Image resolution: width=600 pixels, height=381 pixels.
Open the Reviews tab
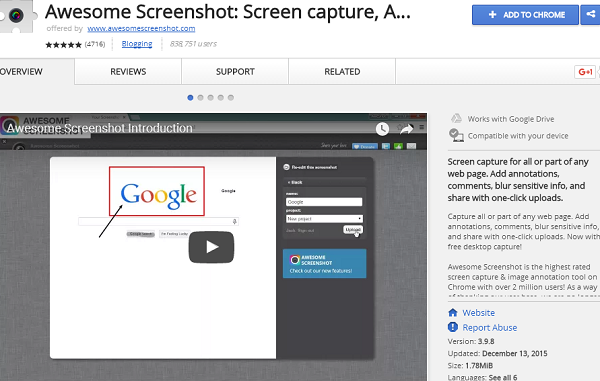coord(128,72)
